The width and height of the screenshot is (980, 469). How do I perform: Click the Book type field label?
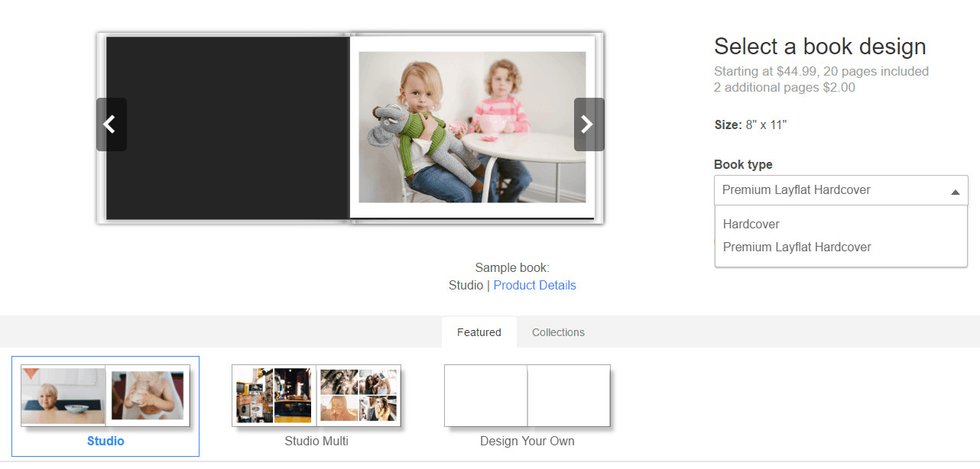pos(743,164)
